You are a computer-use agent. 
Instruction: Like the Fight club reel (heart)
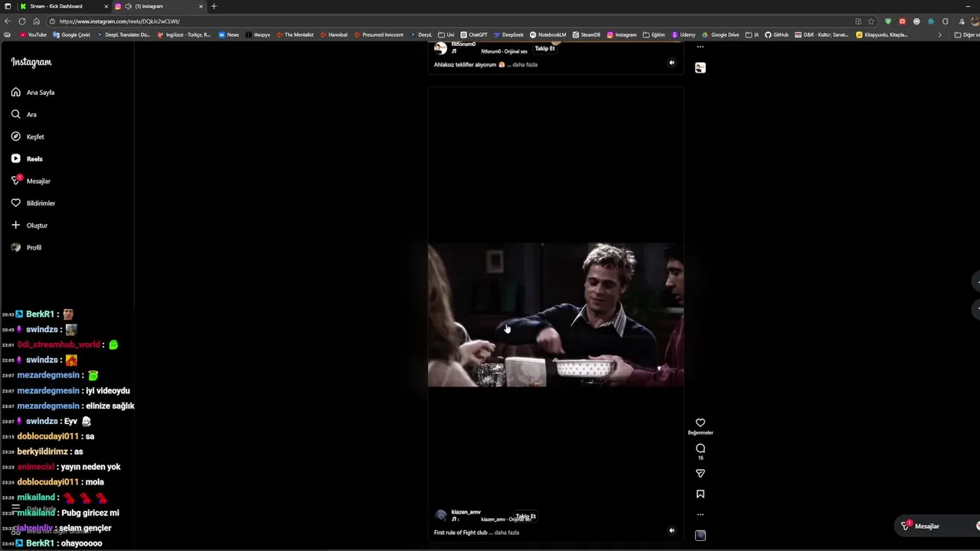tap(700, 422)
